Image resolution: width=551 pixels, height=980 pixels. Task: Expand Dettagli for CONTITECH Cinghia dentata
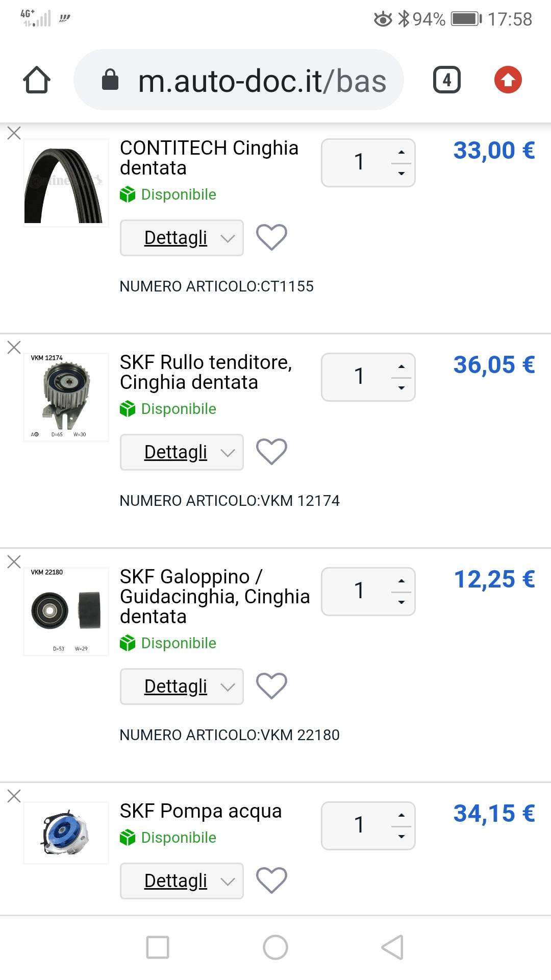(x=182, y=238)
